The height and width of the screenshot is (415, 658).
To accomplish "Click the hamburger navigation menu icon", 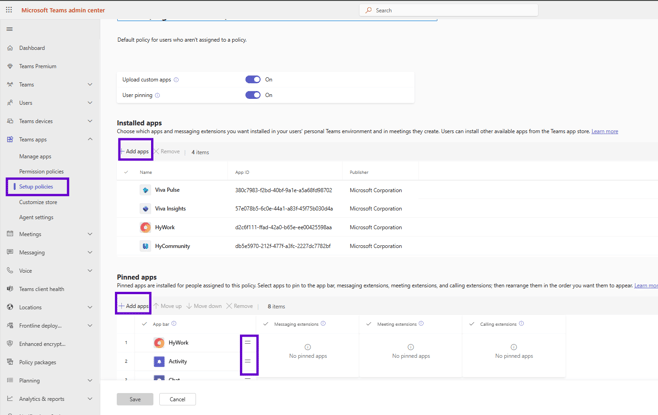I will [10, 29].
